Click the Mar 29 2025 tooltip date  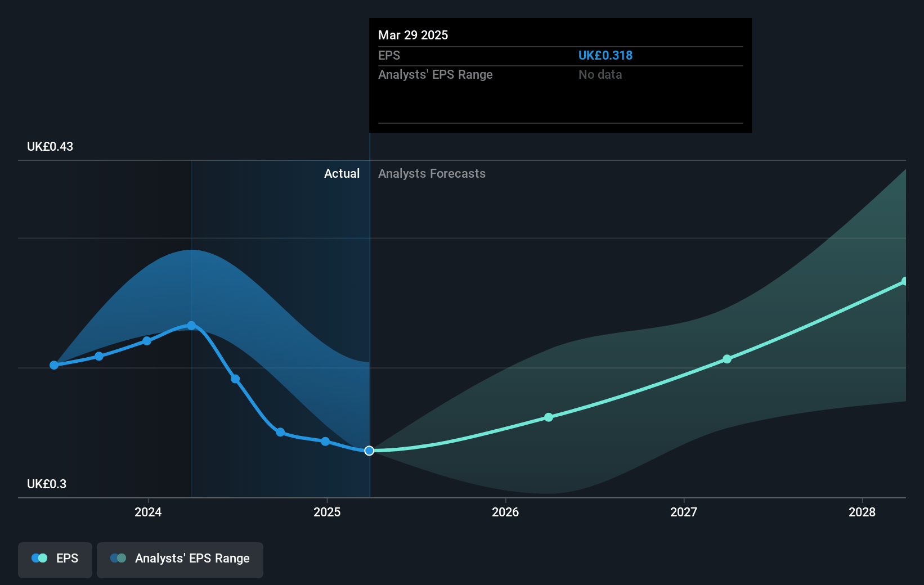tap(413, 35)
